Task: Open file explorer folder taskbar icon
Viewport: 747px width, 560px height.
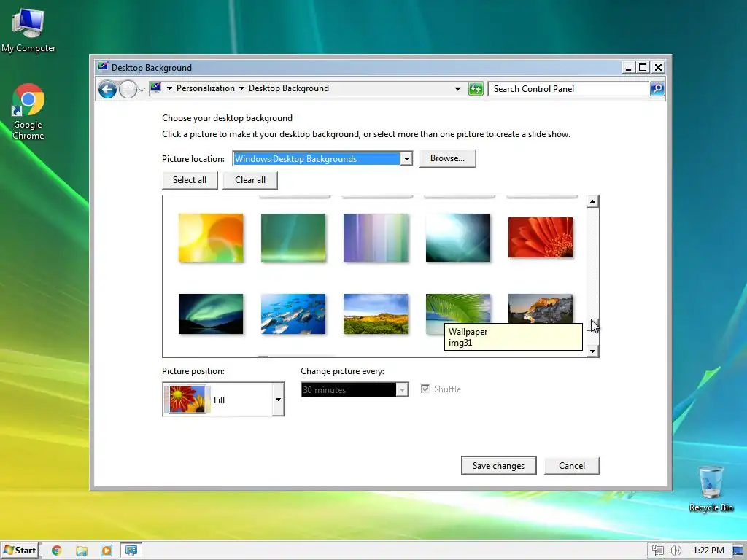Action: pos(82,551)
